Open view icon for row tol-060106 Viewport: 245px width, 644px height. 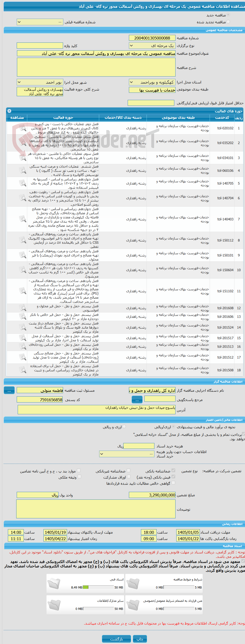(23, 170)
